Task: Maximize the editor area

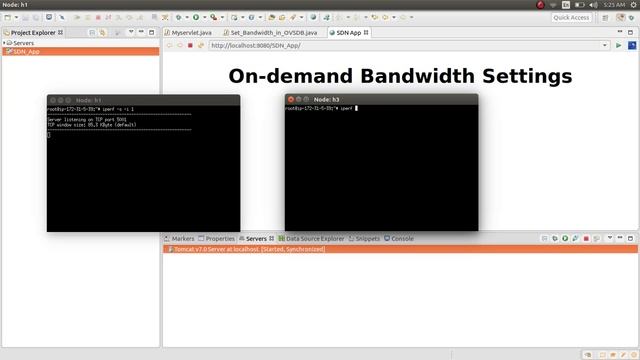Action: [630, 32]
